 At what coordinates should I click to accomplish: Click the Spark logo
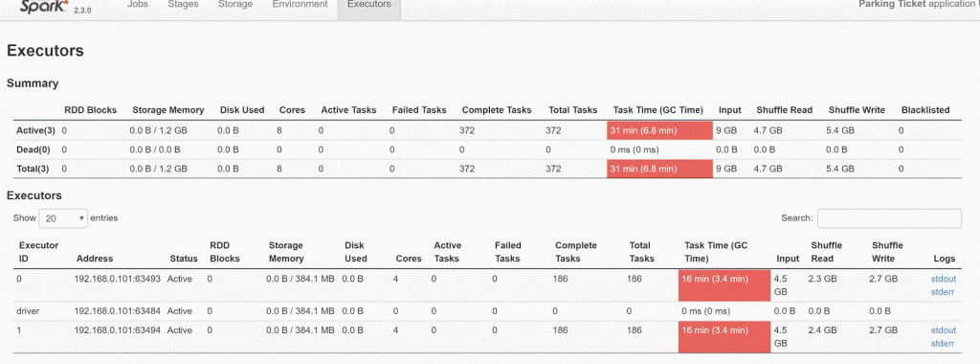coord(43,8)
